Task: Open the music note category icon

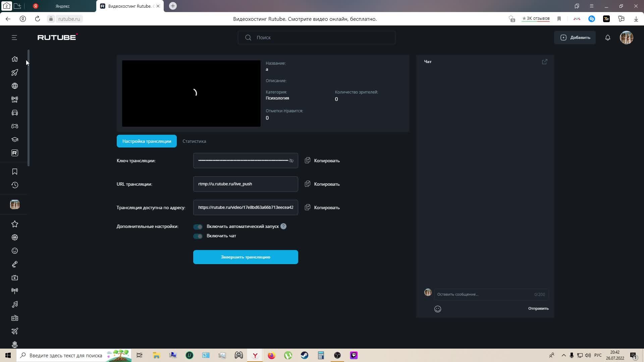Action: click(14, 304)
